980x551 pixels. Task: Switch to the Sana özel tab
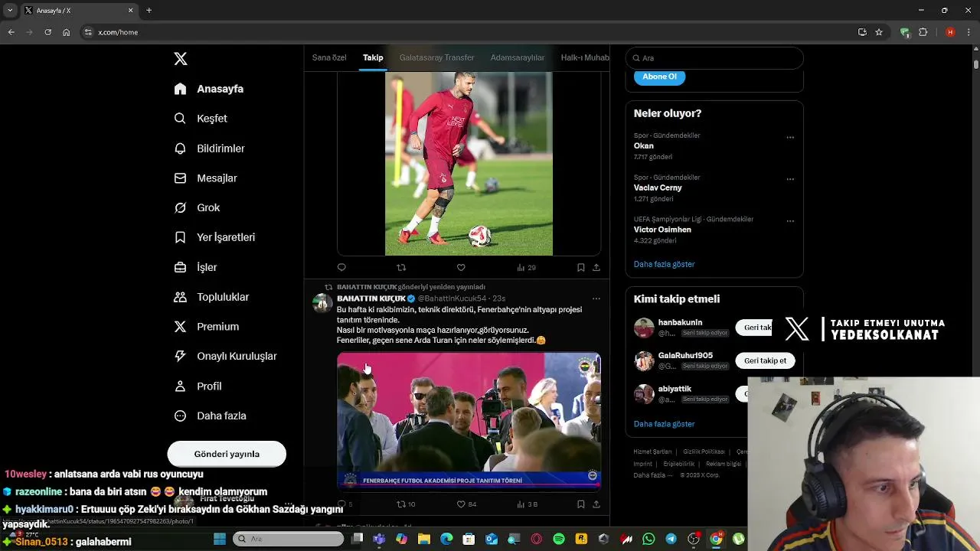tap(329, 57)
